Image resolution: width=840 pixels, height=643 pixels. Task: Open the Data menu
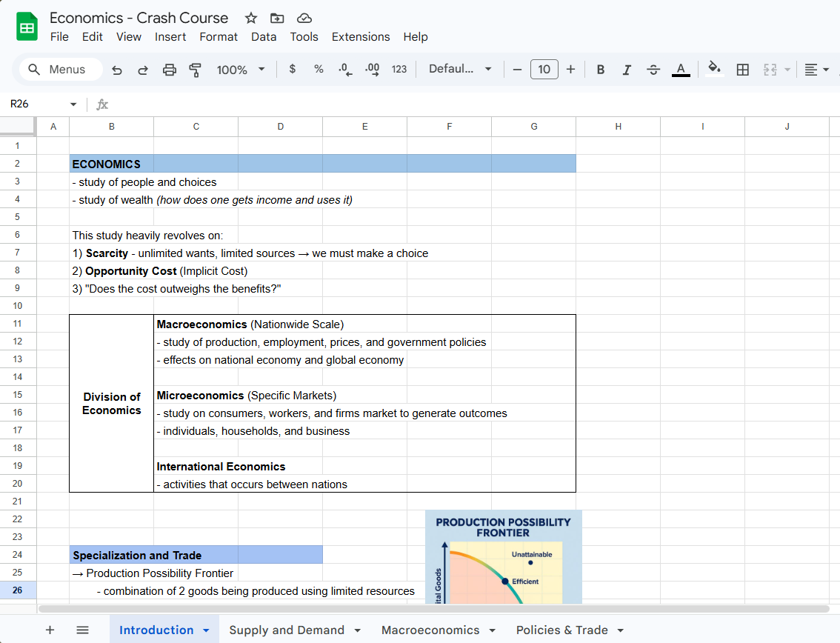(264, 37)
